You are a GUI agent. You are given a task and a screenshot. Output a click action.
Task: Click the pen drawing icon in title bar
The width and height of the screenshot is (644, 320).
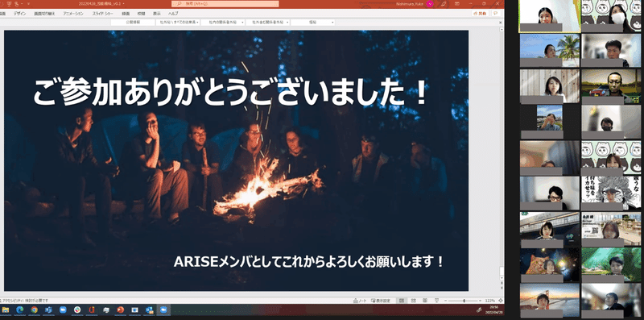pyautogui.click(x=444, y=4)
